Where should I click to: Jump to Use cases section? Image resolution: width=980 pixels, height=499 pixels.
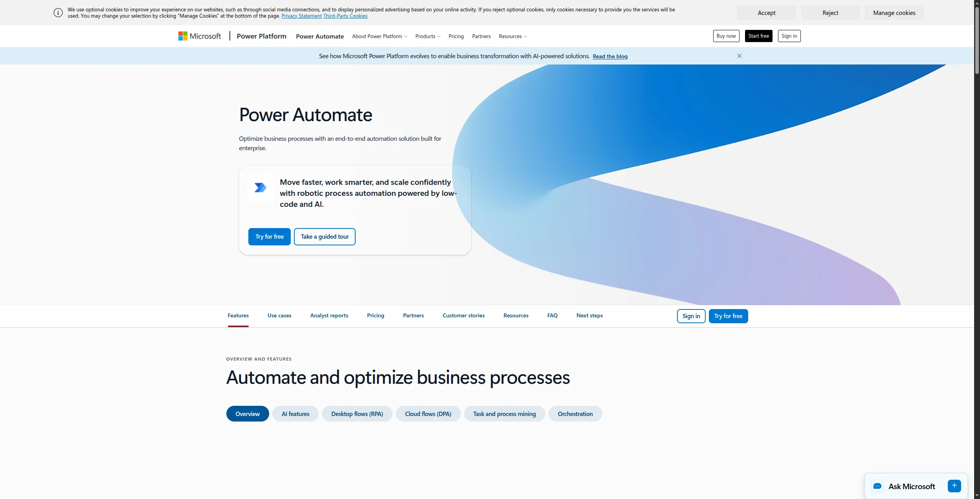coord(279,315)
